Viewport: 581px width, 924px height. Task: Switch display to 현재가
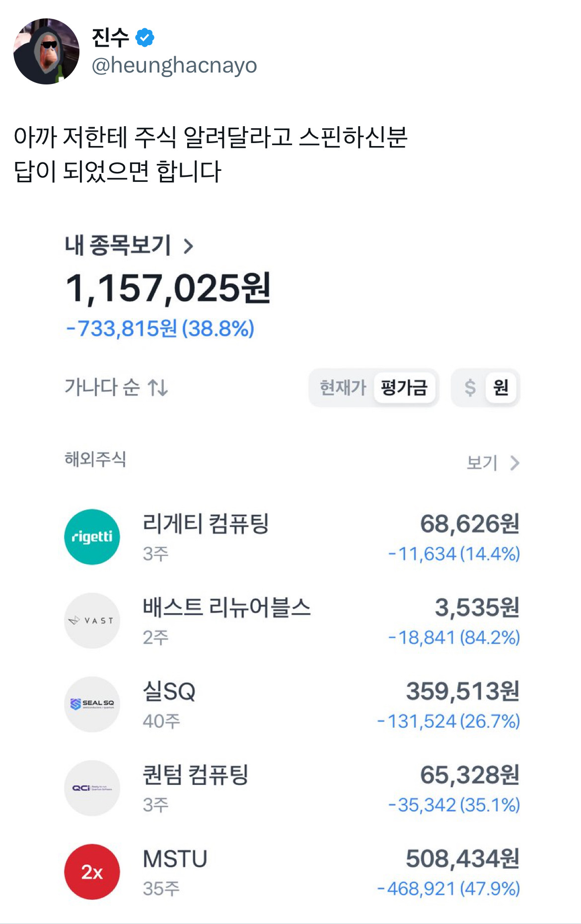[x=343, y=387]
